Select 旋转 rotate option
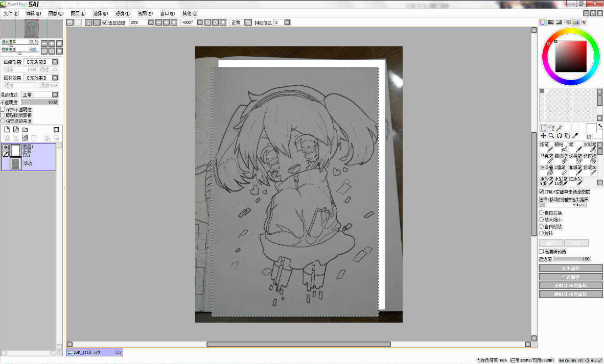 541,233
